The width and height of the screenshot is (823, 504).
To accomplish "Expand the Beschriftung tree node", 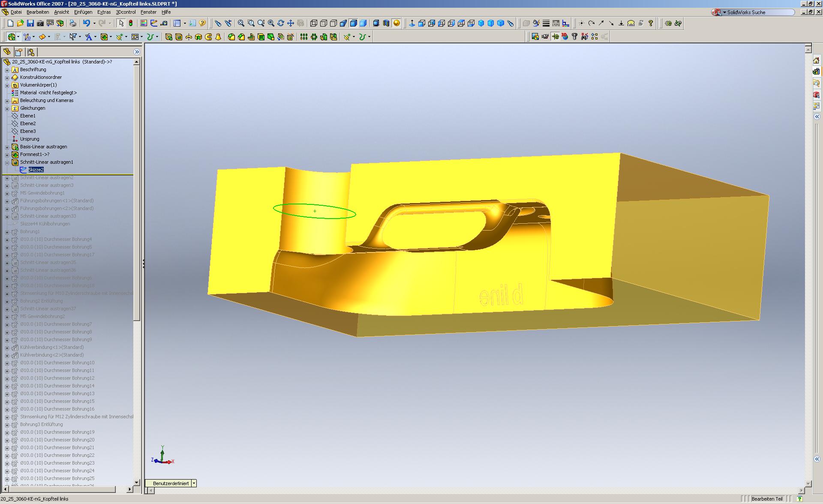I will [x=7, y=70].
